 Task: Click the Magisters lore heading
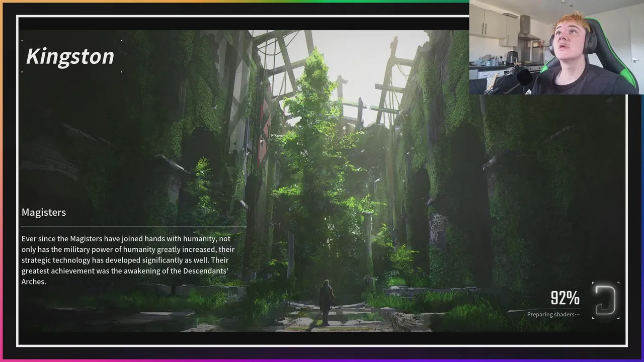tap(44, 212)
